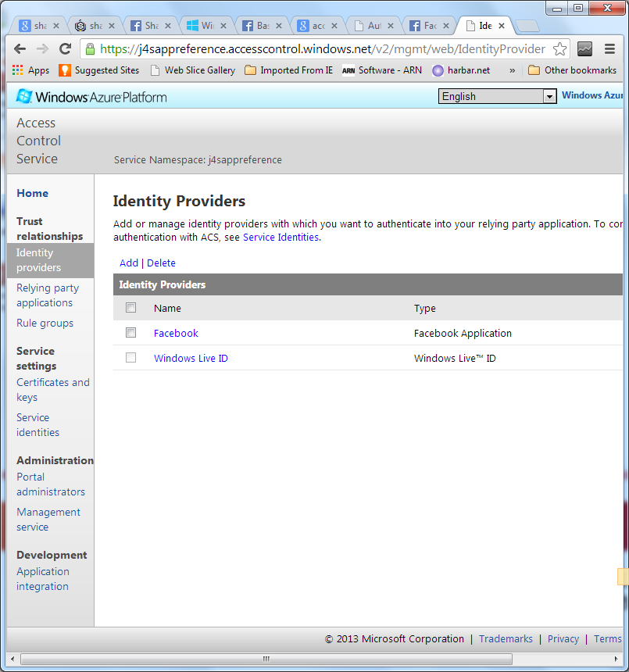Open the Imported From IE folder
The image size is (629, 672).
288,70
